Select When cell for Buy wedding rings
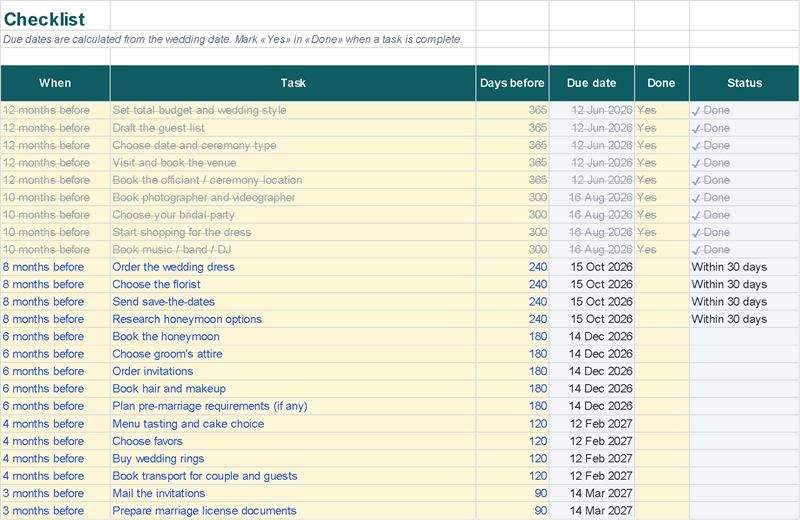Screen dimensions: 800x520 pos(55,458)
